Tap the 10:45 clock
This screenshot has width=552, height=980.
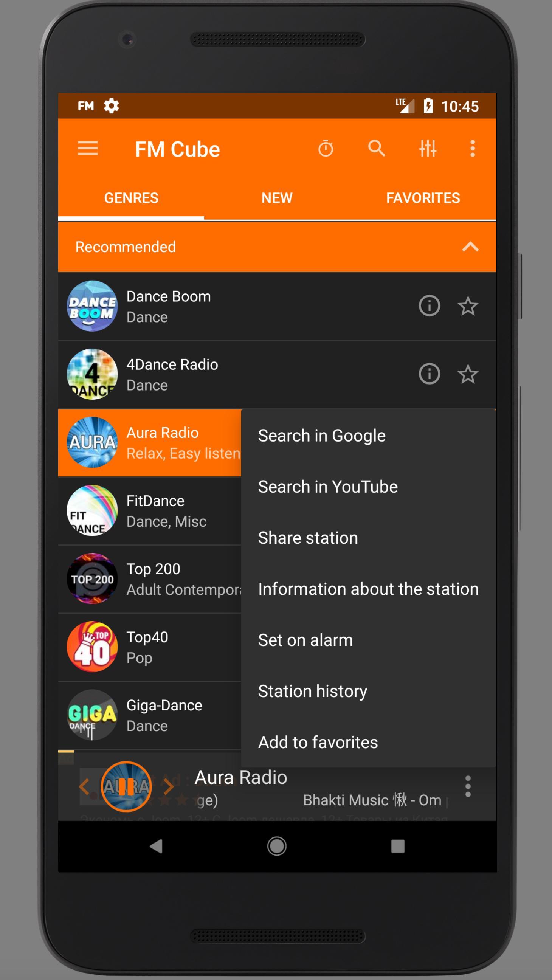459,106
